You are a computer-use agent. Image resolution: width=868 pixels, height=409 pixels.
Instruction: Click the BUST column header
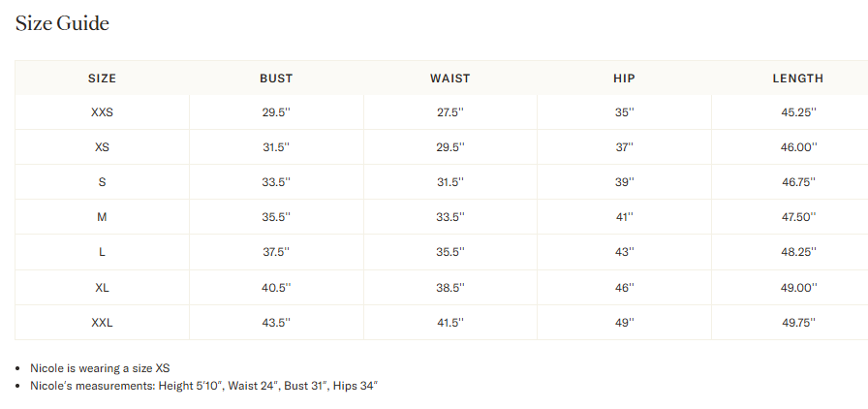tap(276, 79)
